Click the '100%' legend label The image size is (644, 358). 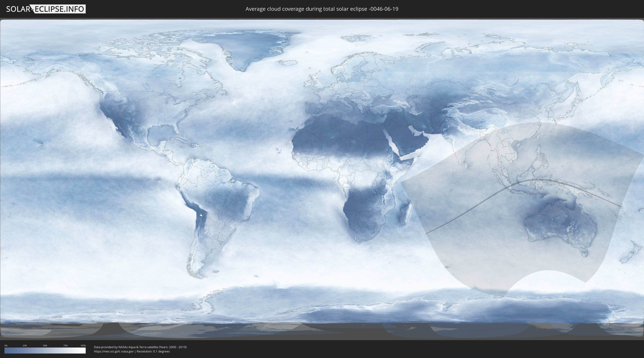click(83, 345)
